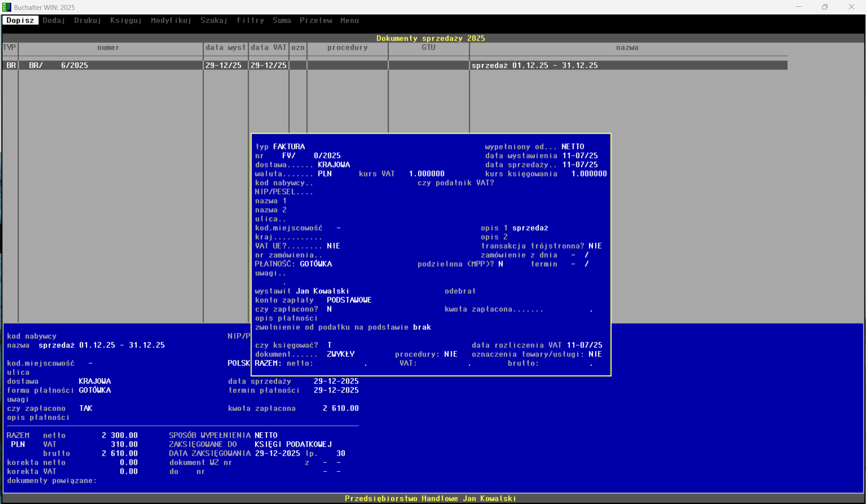Click the 'Dokumenty sprzedaży 2025' title
This screenshot has height=504, width=866.
[x=431, y=38]
